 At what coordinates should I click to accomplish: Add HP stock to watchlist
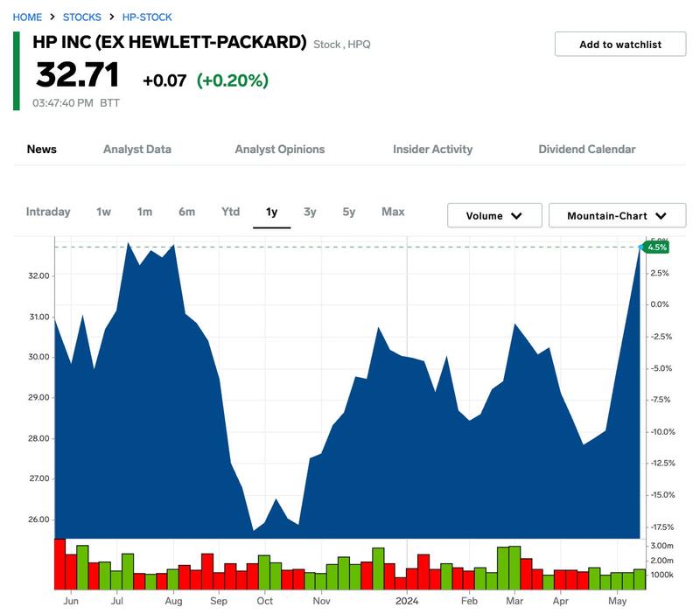tap(620, 45)
